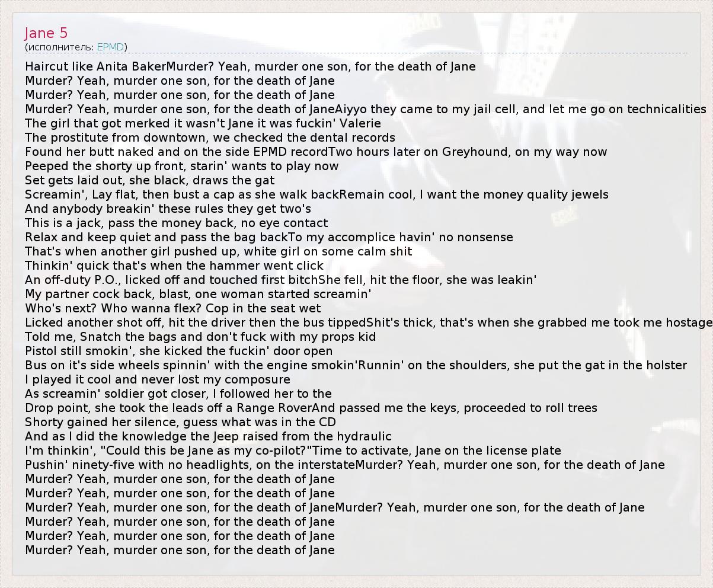Click the line about white girl pushed up
The width and height of the screenshot is (713, 588).
(x=218, y=251)
